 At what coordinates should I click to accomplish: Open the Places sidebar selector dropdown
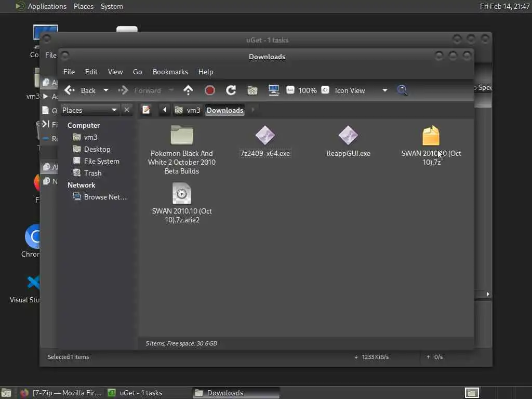tap(89, 110)
